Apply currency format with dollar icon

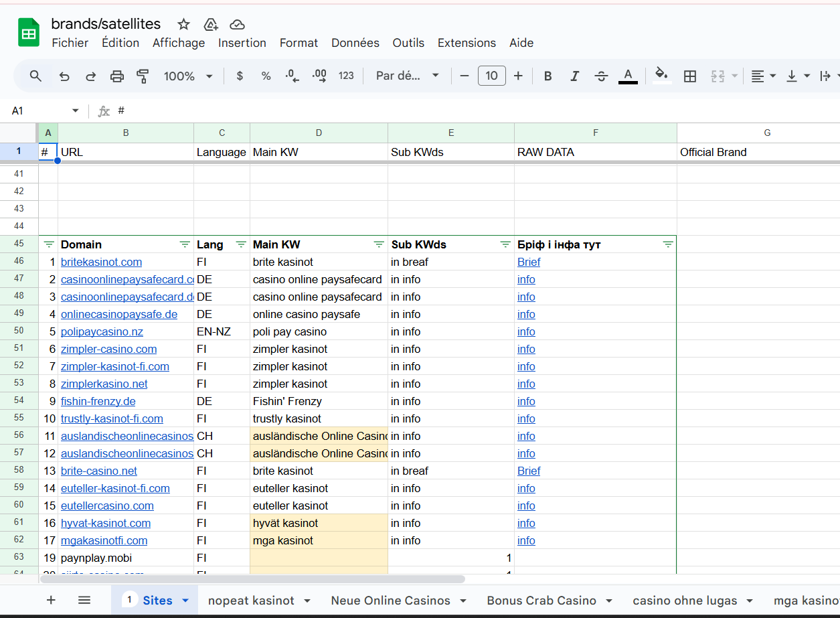pos(240,76)
